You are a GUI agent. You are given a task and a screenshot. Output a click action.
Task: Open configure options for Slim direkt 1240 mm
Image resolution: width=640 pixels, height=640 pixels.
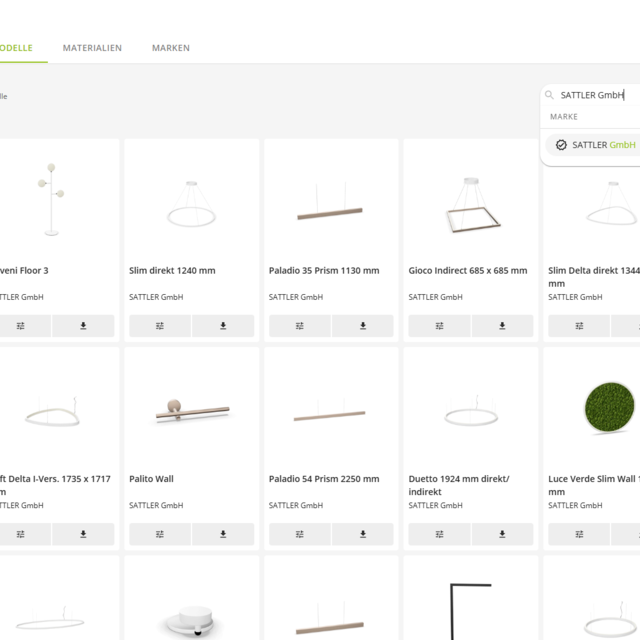tap(160, 326)
